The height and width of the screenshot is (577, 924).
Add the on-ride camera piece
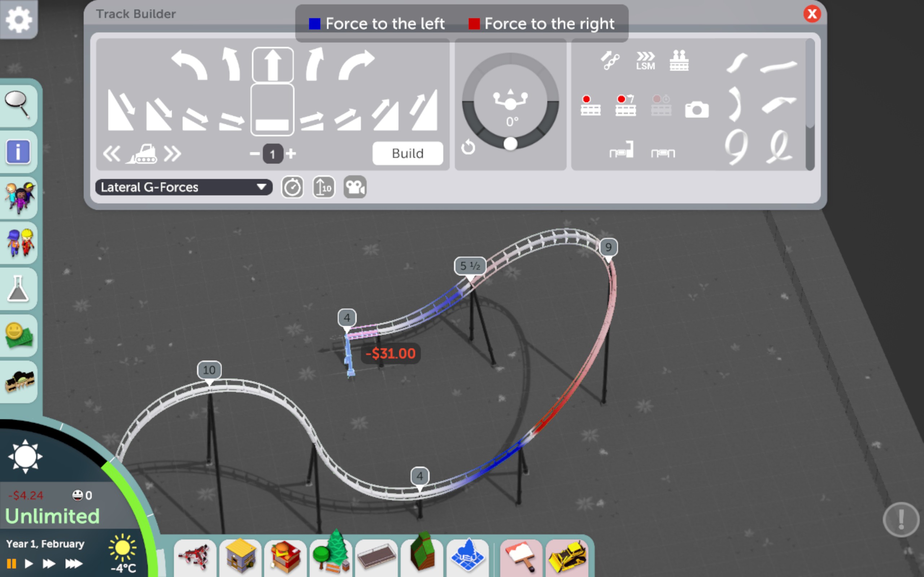(697, 110)
